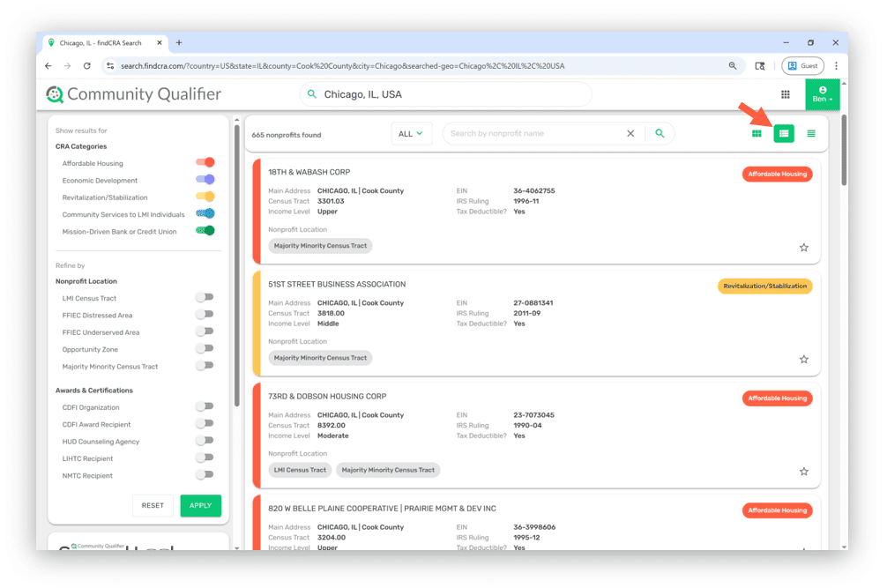
Task: Open the Guest browser profile
Action: point(802,66)
